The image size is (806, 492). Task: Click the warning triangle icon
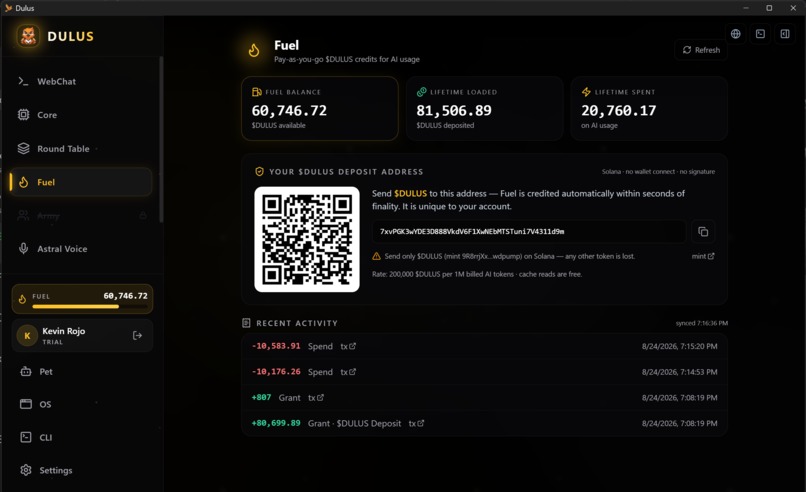tap(376, 256)
